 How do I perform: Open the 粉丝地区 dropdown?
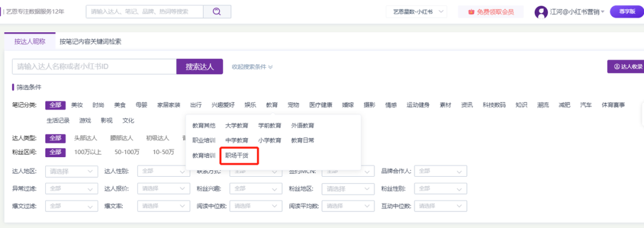click(x=349, y=189)
